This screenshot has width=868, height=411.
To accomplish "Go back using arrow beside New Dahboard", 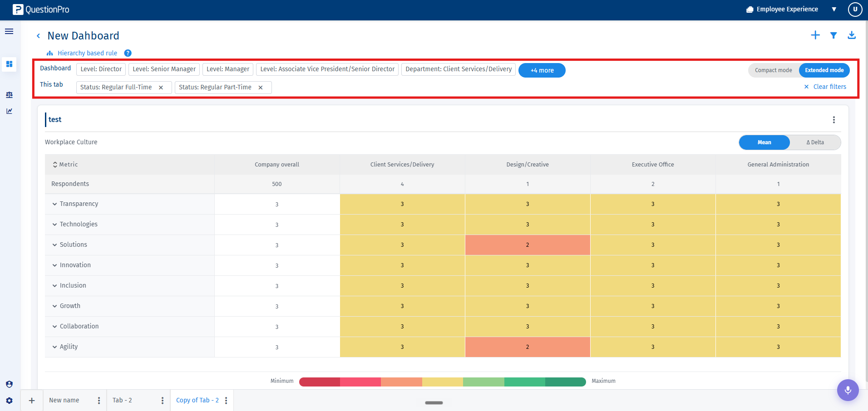I will click(x=39, y=36).
